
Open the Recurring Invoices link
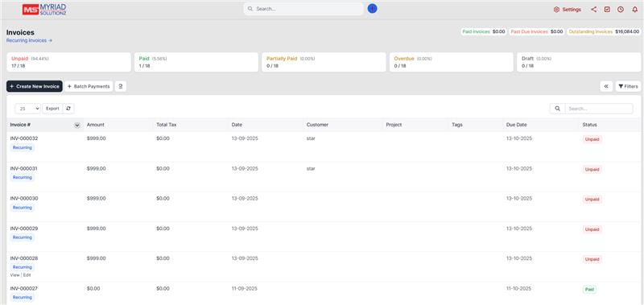[29, 40]
